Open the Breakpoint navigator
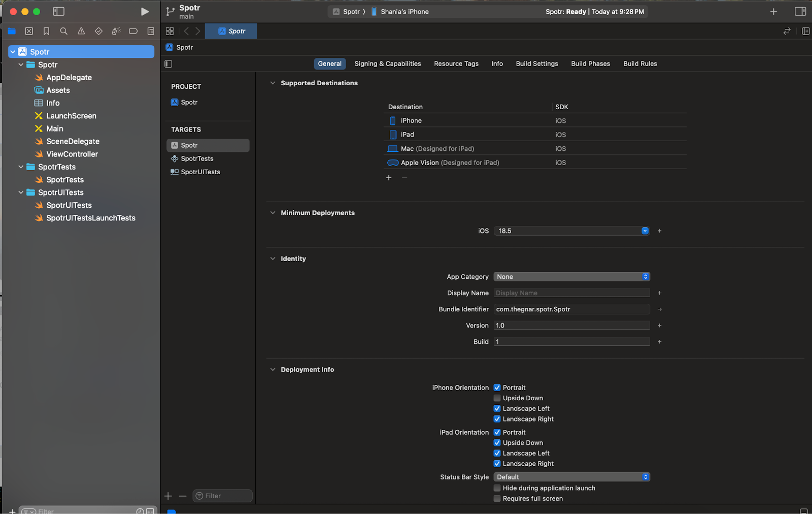 (133, 31)
